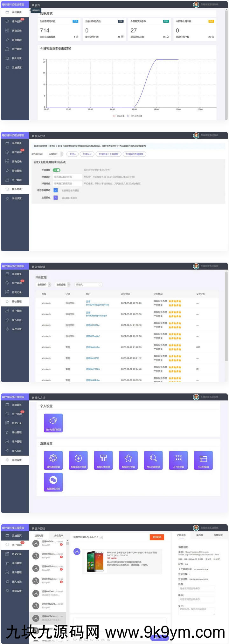Expand the 标准窗口 chat window style dropdown
The image size is (229, 644).
pyautogui.click(x=55, y=154)
